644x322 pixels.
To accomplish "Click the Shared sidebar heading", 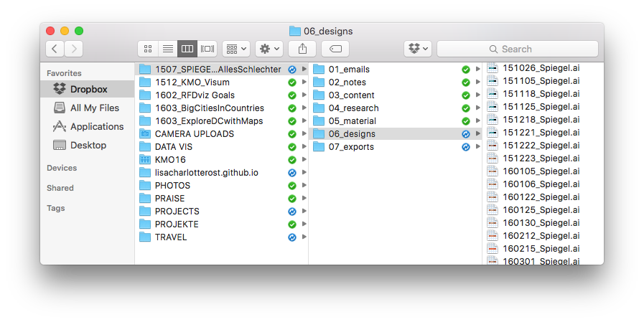I will click(x=60, y=188).
